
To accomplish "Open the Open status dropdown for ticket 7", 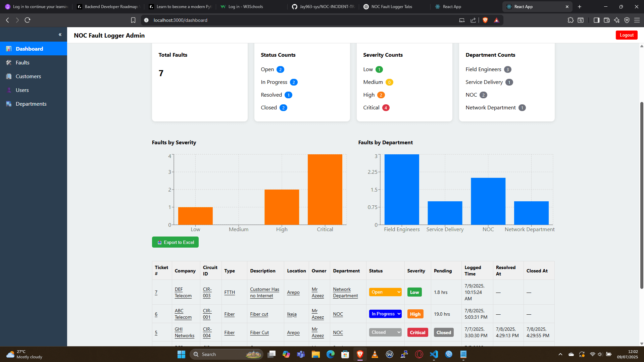I will pos(385,292).
